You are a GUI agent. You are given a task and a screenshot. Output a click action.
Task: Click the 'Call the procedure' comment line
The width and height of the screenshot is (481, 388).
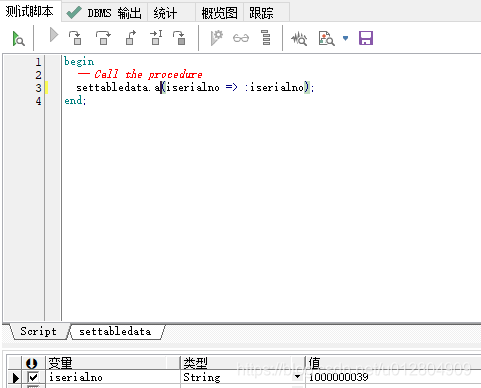click(140, 74)
